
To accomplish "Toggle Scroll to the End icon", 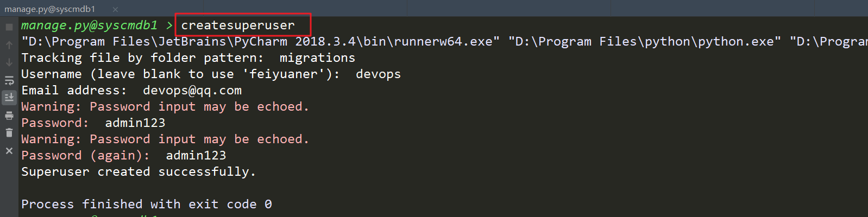I will (9, 98).
